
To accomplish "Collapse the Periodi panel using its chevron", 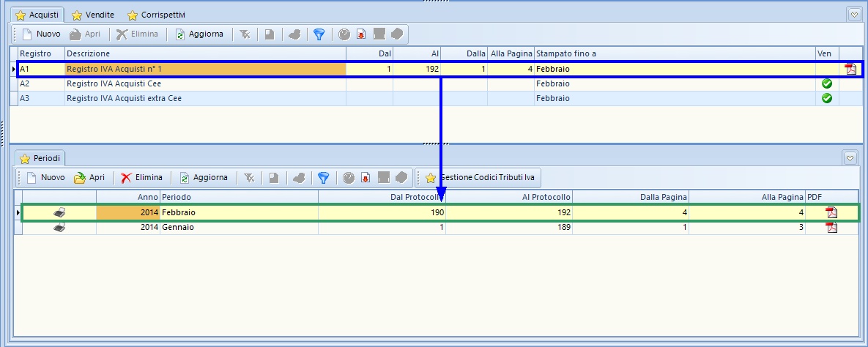I will (x=850, y=157).
